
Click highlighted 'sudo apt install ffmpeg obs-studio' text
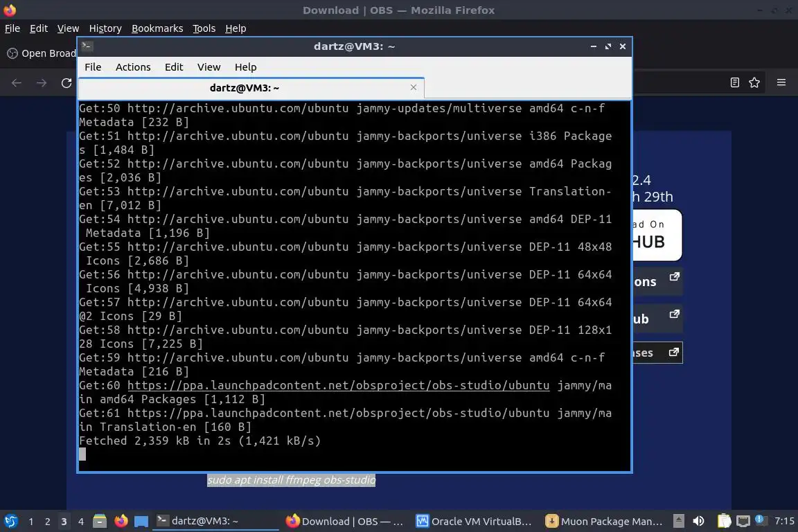point(291,480)
